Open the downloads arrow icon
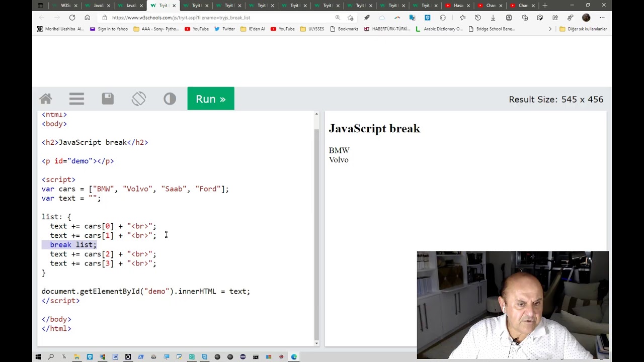Screen dimensions: 644x362 point(493,18)
